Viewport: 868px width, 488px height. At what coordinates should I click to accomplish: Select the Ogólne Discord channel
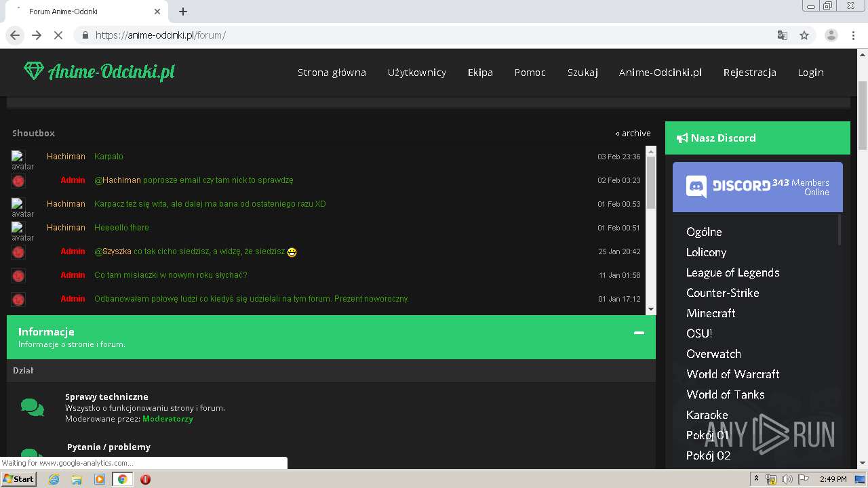[704, 232]
